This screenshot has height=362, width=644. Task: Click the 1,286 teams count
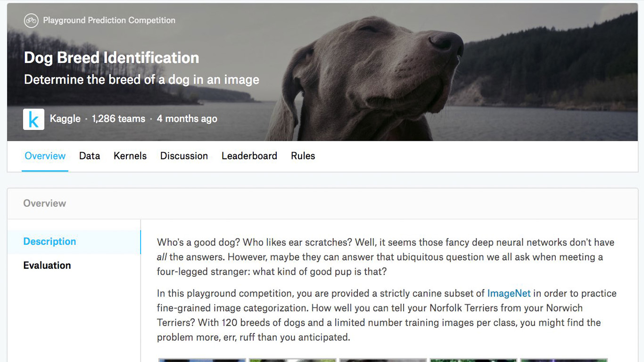[x=118, y=119]
